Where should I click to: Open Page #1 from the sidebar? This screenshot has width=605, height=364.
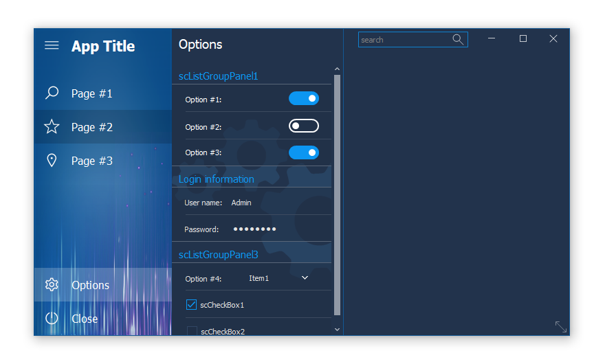pyautogui.click(x=102, y=93)
